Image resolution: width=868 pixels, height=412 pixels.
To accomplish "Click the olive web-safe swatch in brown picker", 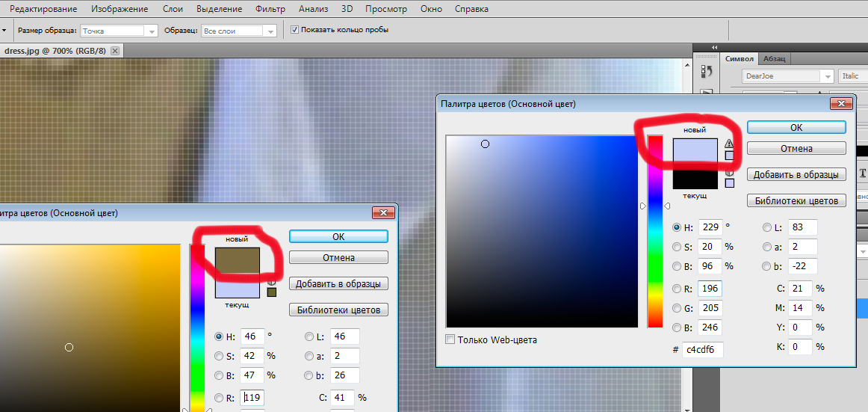I will (271, 292).
